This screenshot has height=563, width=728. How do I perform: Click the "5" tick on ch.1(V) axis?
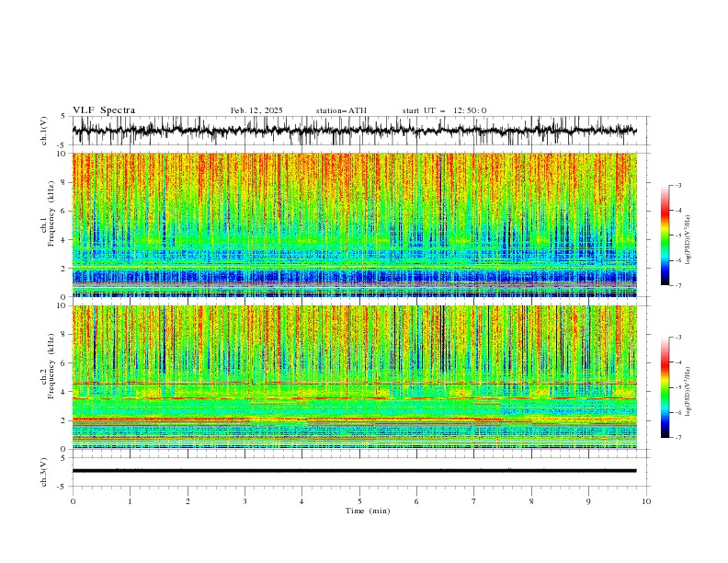(63, 117)
